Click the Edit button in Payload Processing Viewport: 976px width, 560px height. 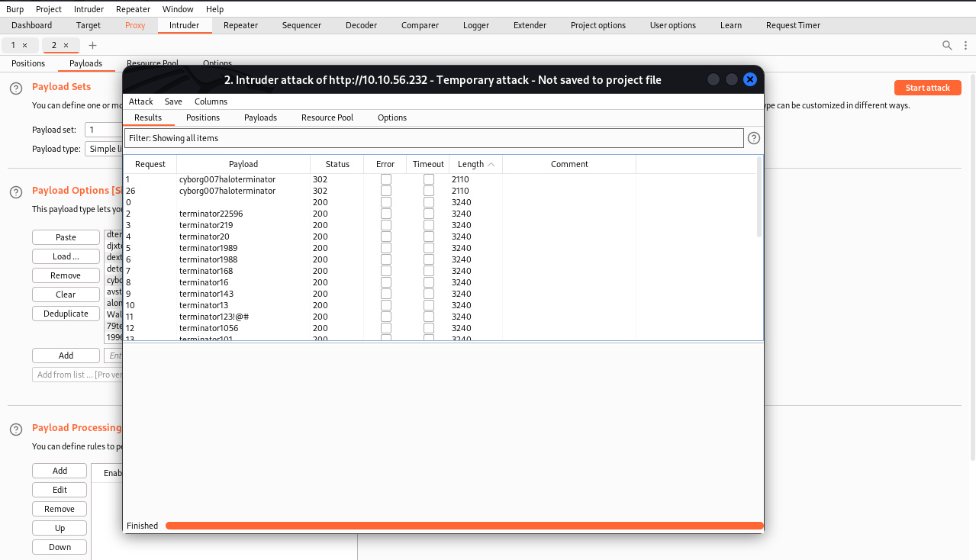coord(60,490)
